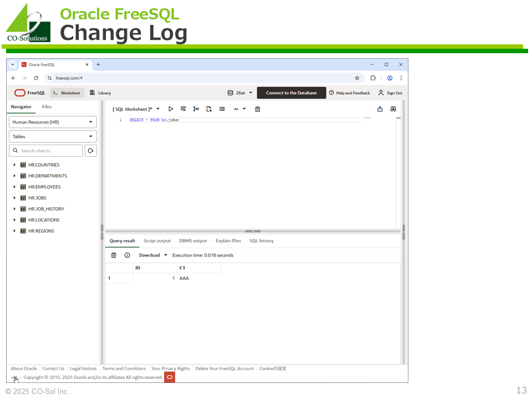The image size is (532, 399).
Task: Click the Explain Plan diagram icon in the toolbar
Action: 196,109
